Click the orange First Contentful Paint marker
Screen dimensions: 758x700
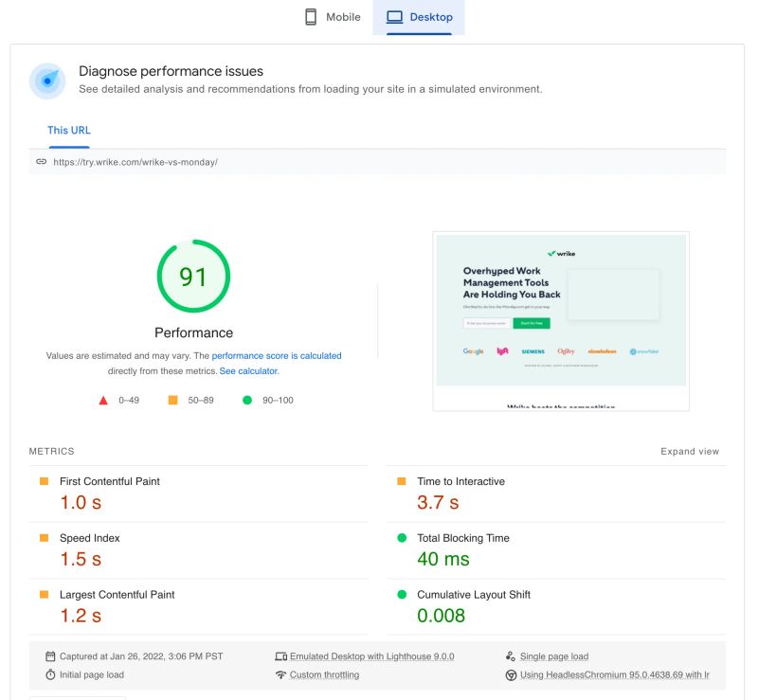click(44, 481)
